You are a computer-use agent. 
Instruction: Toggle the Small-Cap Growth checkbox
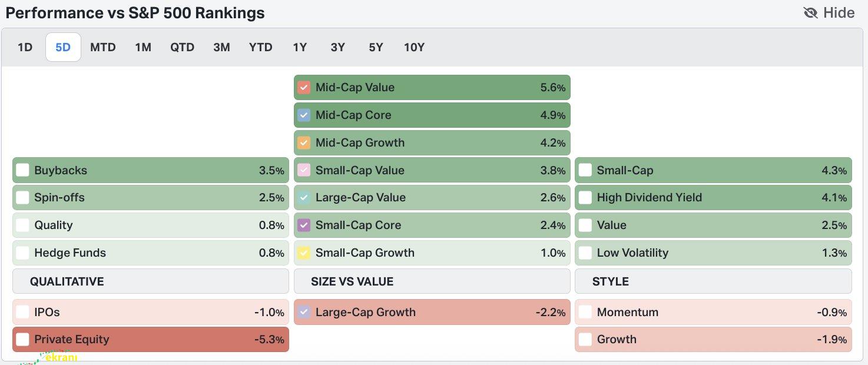[304, 253]
